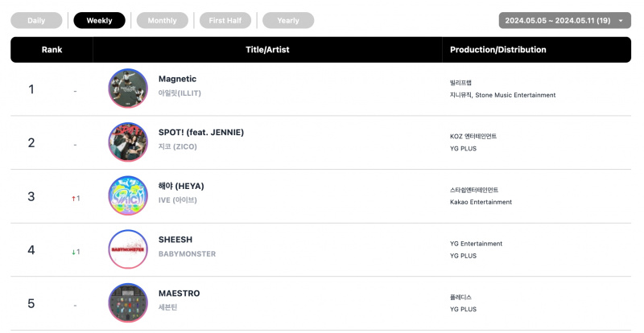Click the green down arrow rank indicator
Image resolution: width=644 pixels, height=333 pixels.
point(73,252)
